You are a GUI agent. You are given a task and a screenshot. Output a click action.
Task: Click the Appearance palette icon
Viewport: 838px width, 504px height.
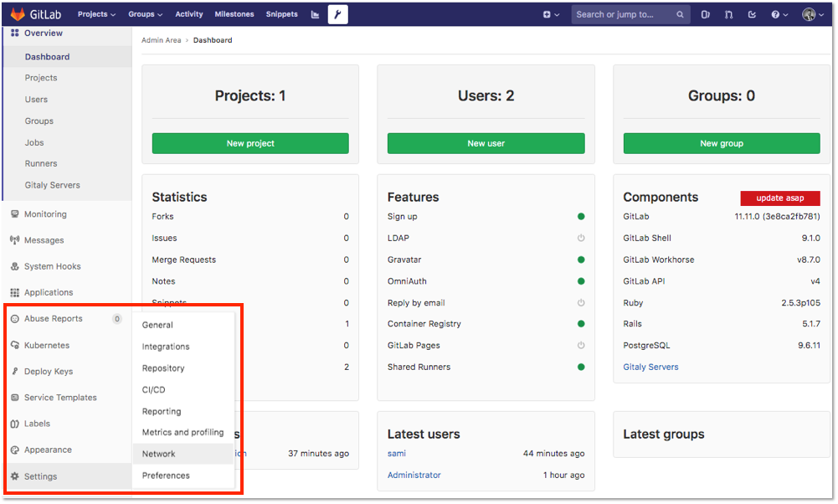[x=15, y=450]
